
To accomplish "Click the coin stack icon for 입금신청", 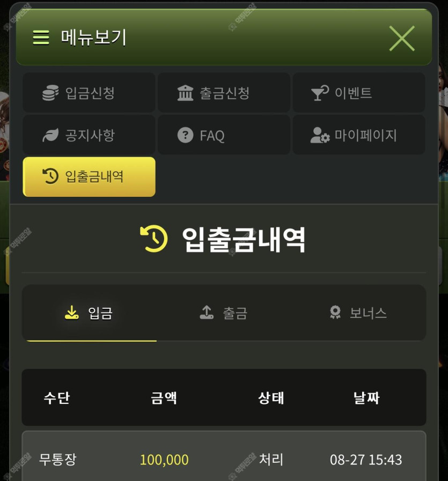I will click(50, 93).
